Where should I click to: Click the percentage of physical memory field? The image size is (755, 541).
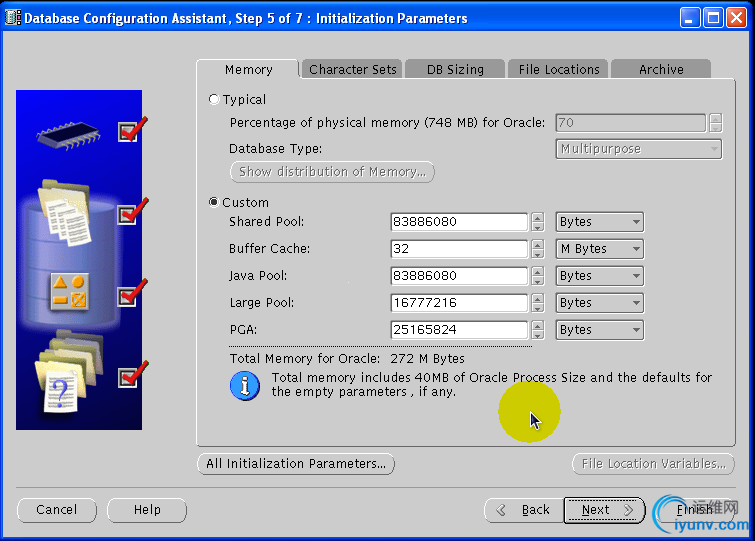(631, 123)
